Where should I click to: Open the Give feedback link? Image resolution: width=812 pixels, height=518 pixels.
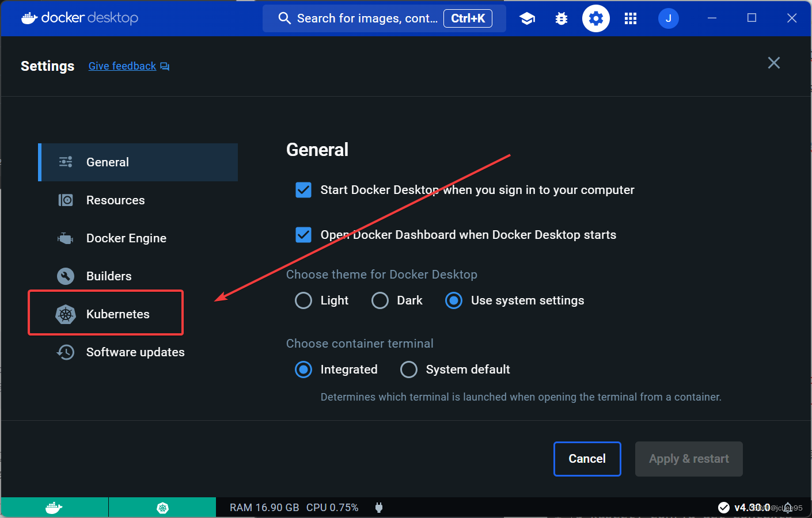pyautogui.click(x=122, y=66)
